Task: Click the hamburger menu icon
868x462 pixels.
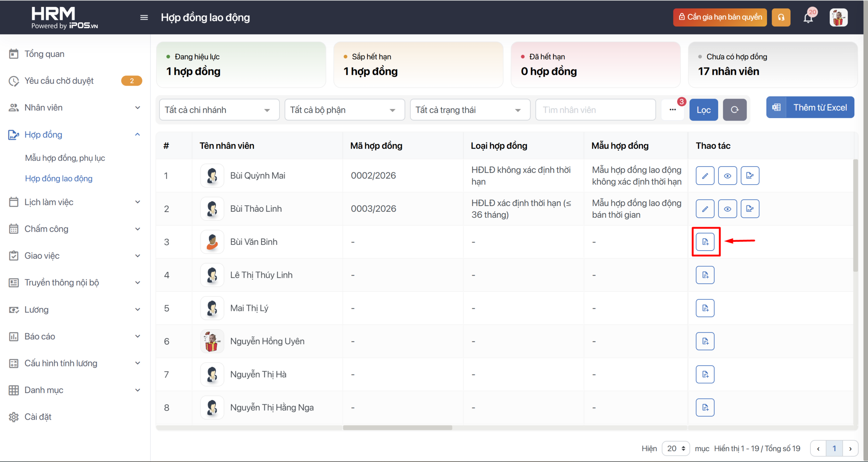Action: click(144, 17)
